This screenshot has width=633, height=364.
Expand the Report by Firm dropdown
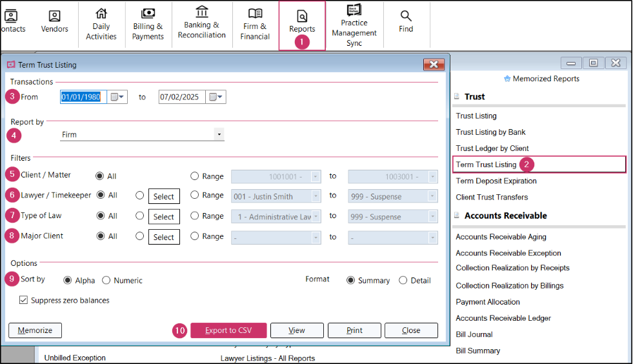pyautogui.click(x=219, y=134)
